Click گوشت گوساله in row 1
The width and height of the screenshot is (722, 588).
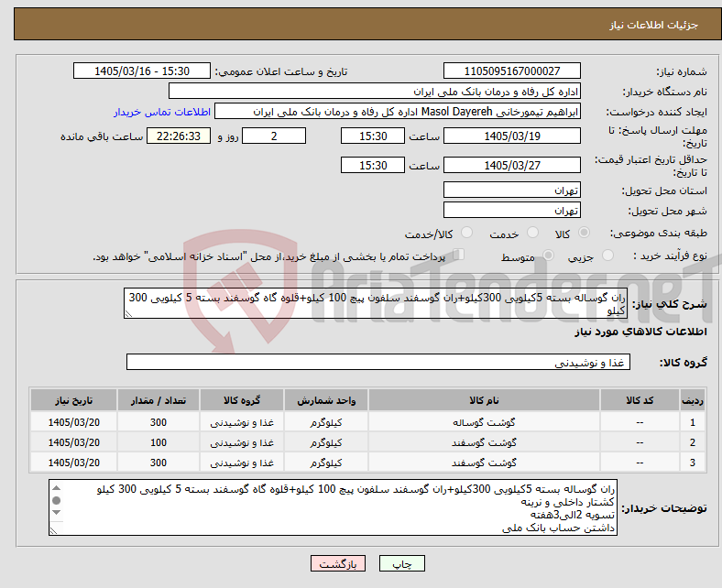coord(484,422)
